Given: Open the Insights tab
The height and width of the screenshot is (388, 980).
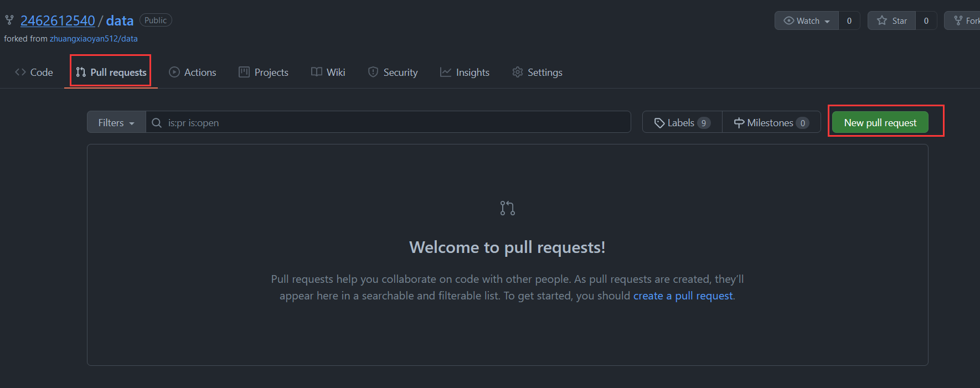Looking at the screenshot, I should pyautogui.click(x=465, y=73).
